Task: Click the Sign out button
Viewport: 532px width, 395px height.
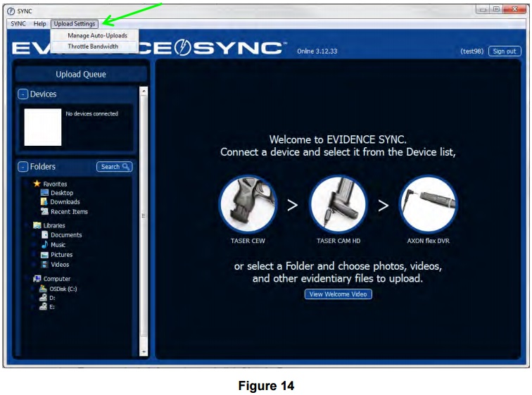Action: click(505, 51)
